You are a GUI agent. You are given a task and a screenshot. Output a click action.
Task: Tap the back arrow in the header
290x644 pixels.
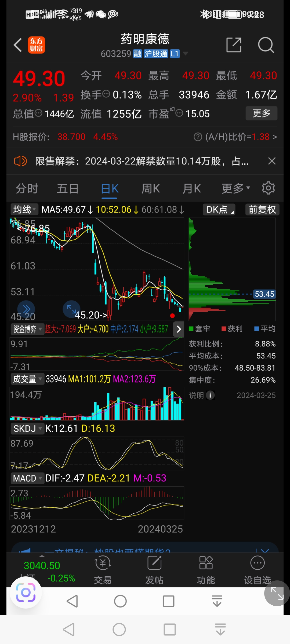tap(18, 45)
